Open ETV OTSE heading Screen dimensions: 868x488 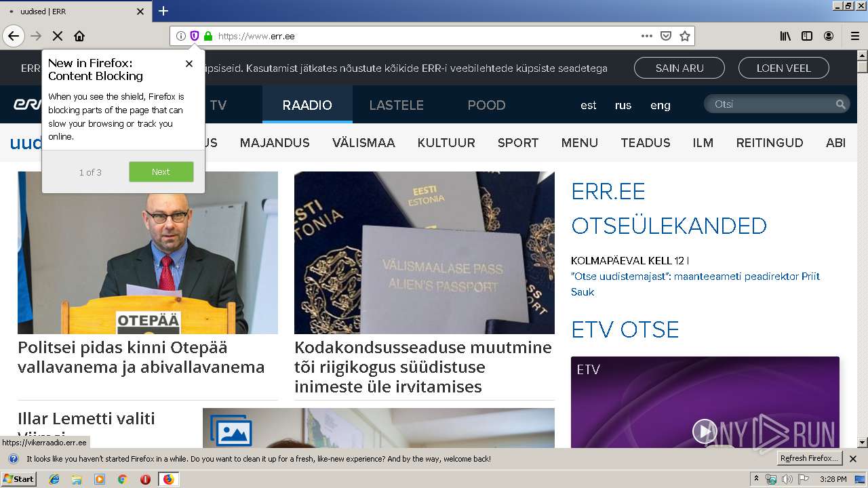coord(625,329)
